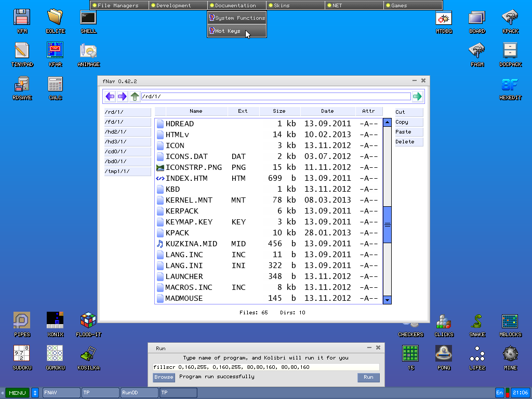Click the back arrow in fNav
Viewport: 532px width, 399px height.
tap(110, 97)
